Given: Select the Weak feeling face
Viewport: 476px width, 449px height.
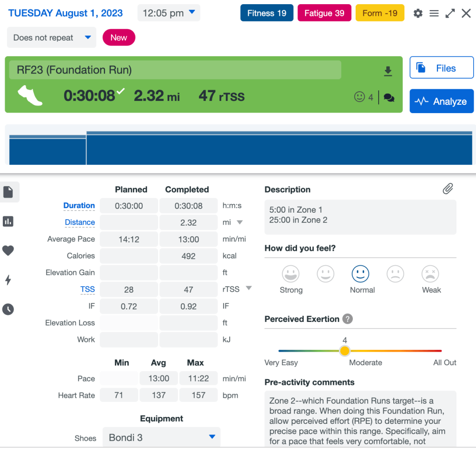Looking at the screenshot, I should [431, 274].
